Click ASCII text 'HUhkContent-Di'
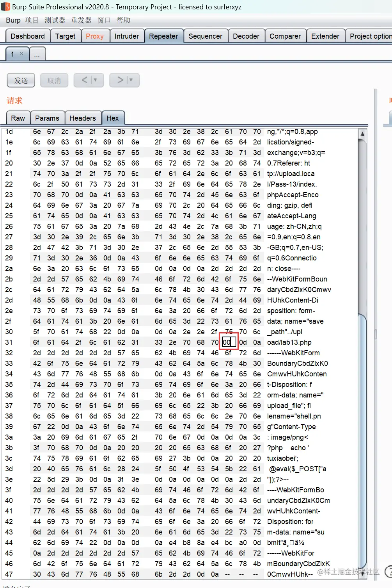The width and height of the screenshot is (392, 588). 293,300
